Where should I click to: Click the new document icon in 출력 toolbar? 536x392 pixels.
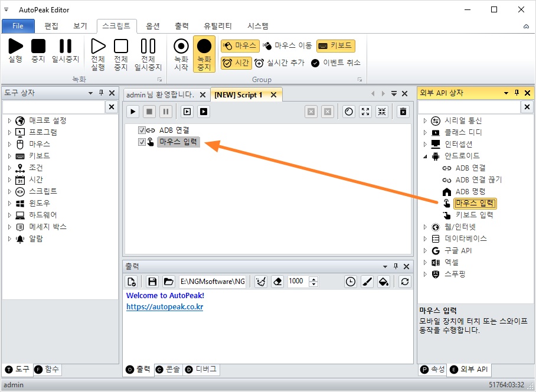pyautogui.click(x=132, y=282)
